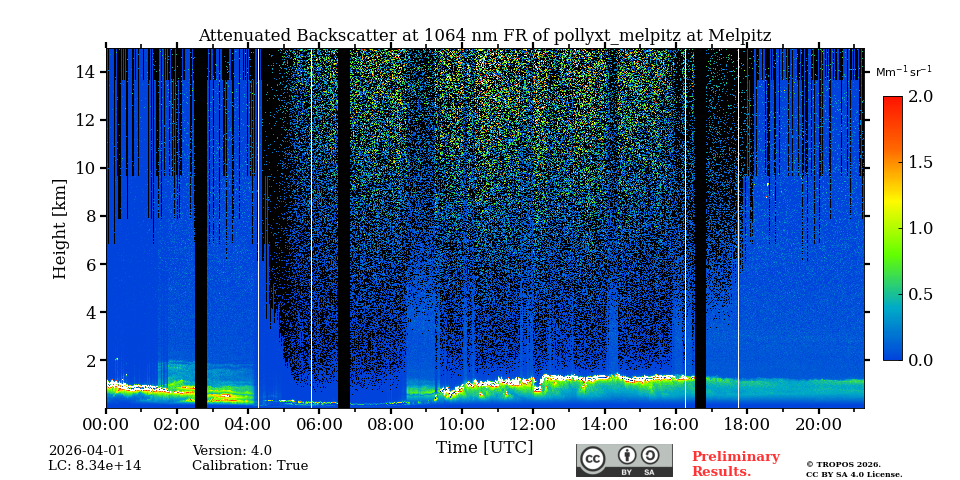The height and width of the screenshot is (480, 960).
Task: Click the red Preliminary Results text
Action: tap(735, 464)
